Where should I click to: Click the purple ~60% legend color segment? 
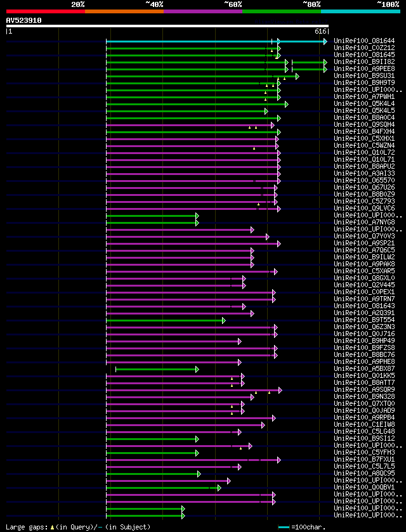click(203, 11)
